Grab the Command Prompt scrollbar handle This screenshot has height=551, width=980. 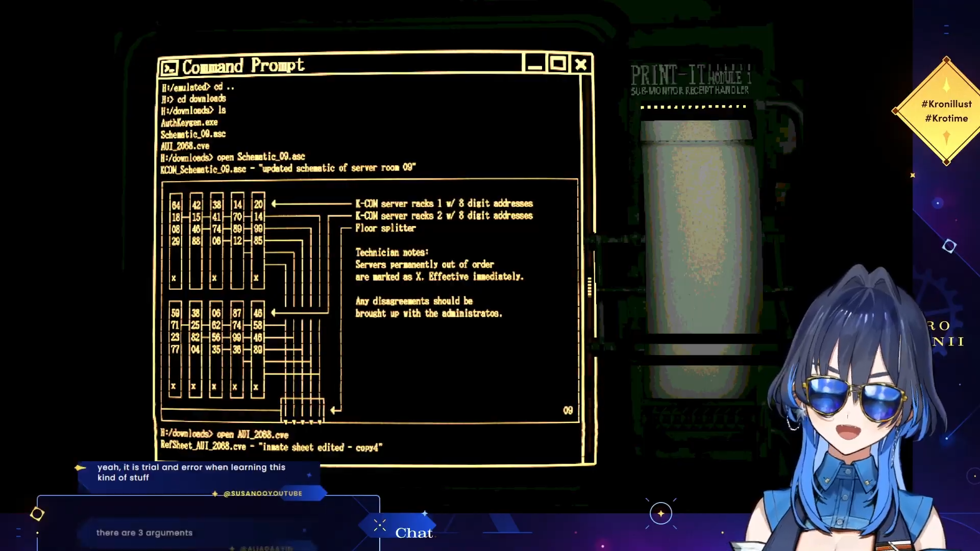[x=590, y=287]
